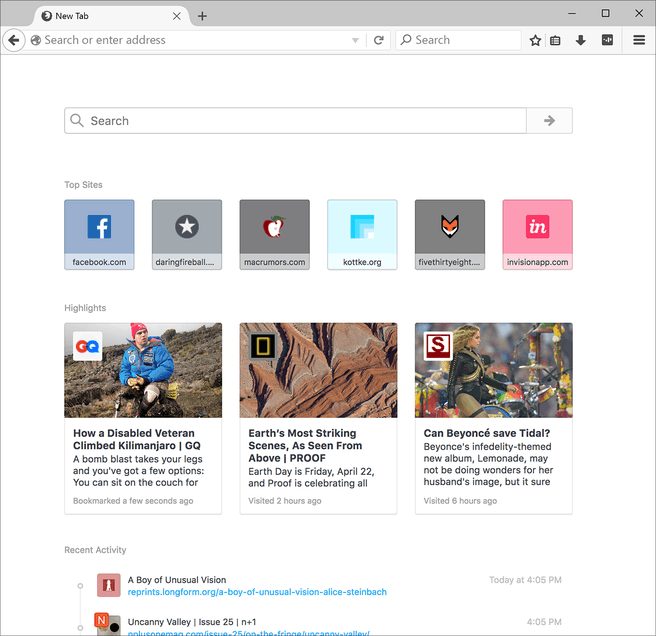Open the macrumors.com top site tile
Image resolution: width=656 pixels, height=636 pixels.
(274, 235)
